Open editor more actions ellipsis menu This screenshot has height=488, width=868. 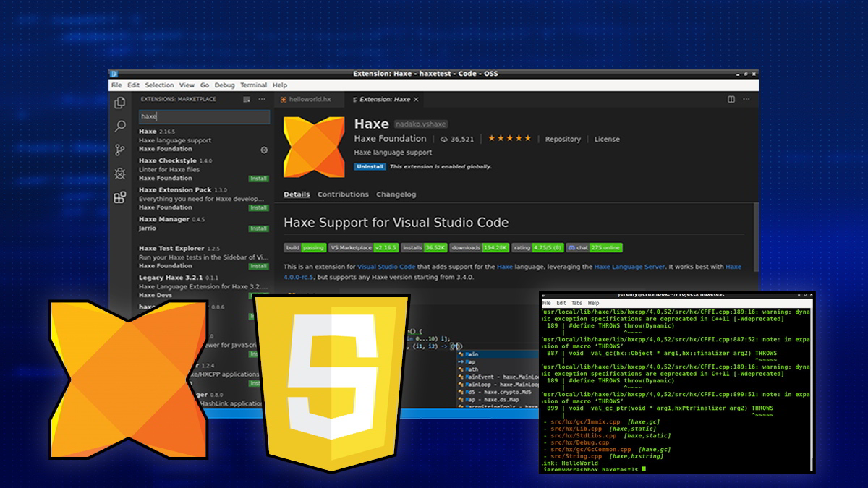point(747,99)
